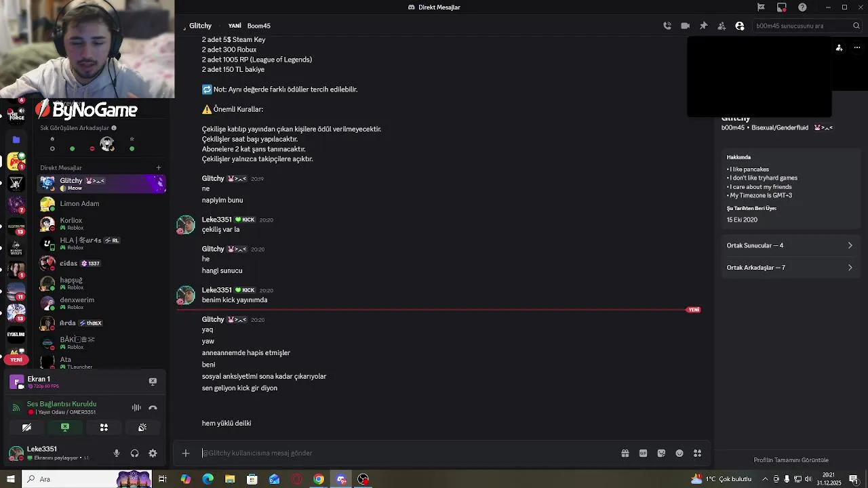Open soundboard button in voice panel

(142, 427)
